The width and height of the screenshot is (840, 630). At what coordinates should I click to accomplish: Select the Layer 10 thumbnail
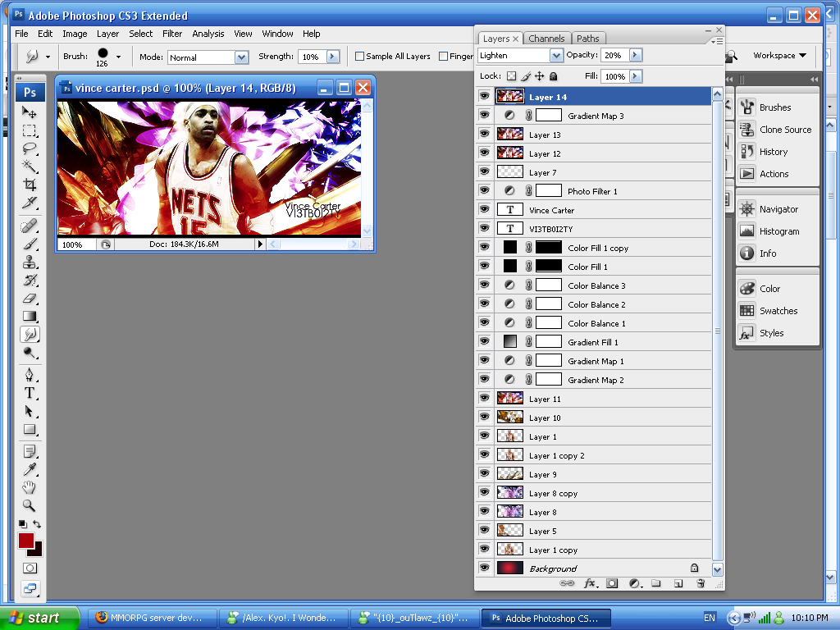509,418
